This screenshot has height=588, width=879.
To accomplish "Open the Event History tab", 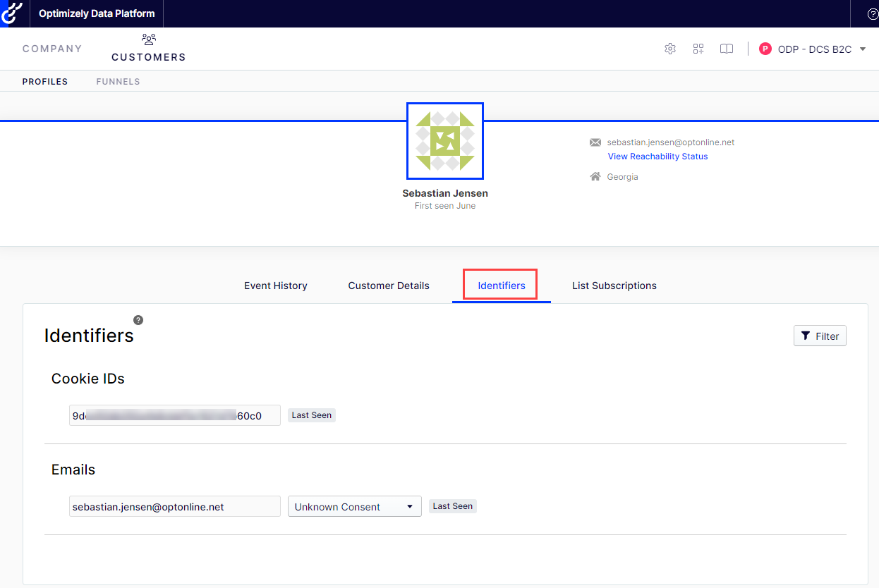I will 276,286.
